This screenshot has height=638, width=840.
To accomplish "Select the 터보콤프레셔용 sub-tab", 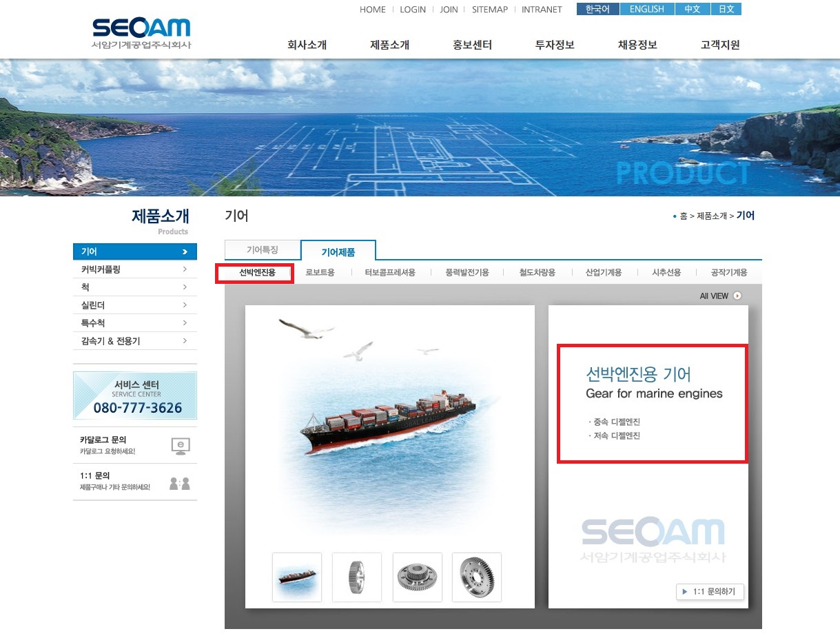I will tap(390, 273).
